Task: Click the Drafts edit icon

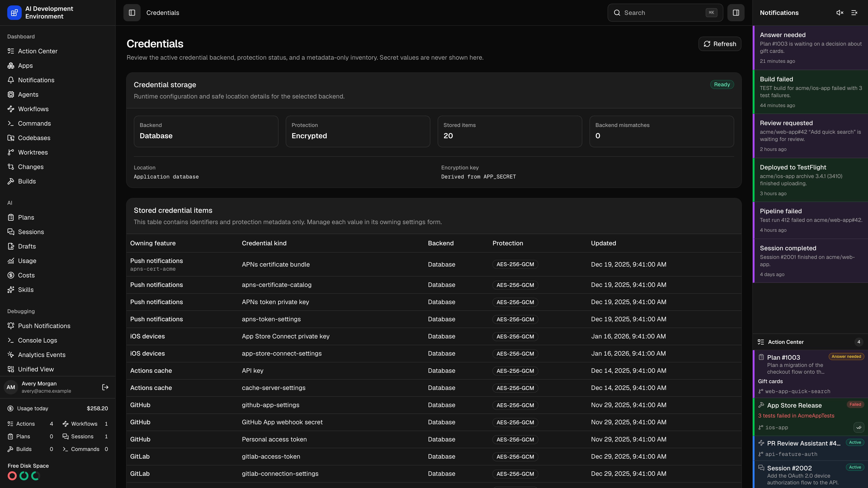Action: 11,246
